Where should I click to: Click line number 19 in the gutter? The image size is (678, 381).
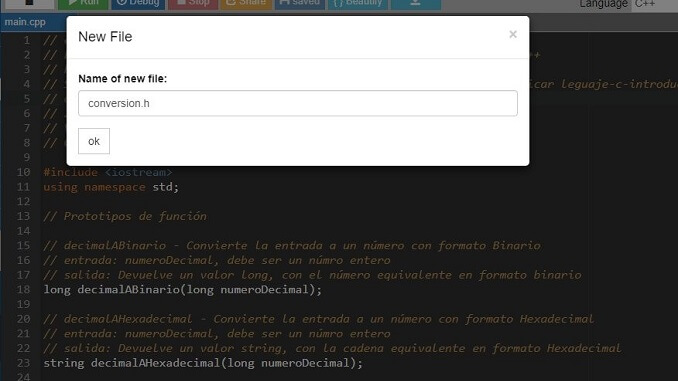[24, 304]
